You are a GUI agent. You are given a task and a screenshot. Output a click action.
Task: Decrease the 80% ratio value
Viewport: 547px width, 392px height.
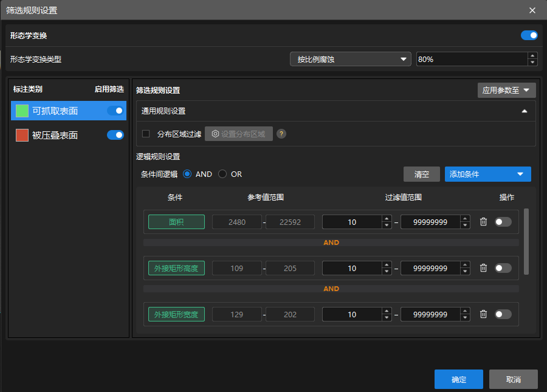(x=532, y=63)
